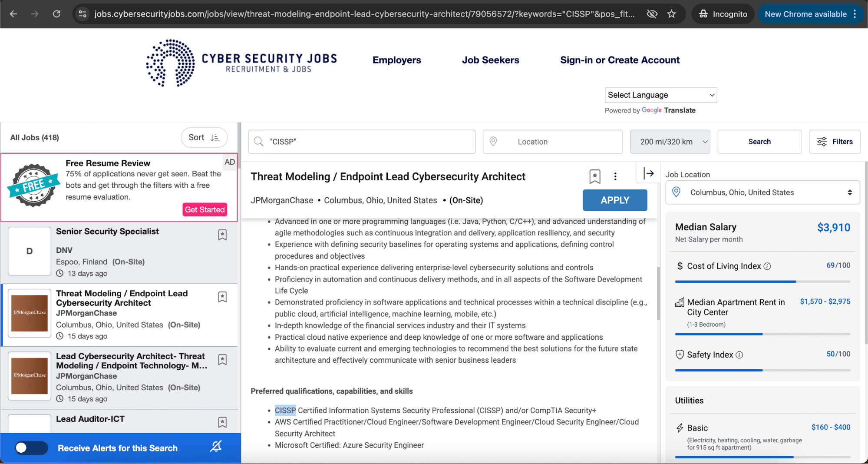Show Safety Index info icon
This screenshot has width=868, height=464.
pyautogui.click(x=739, y=355)
